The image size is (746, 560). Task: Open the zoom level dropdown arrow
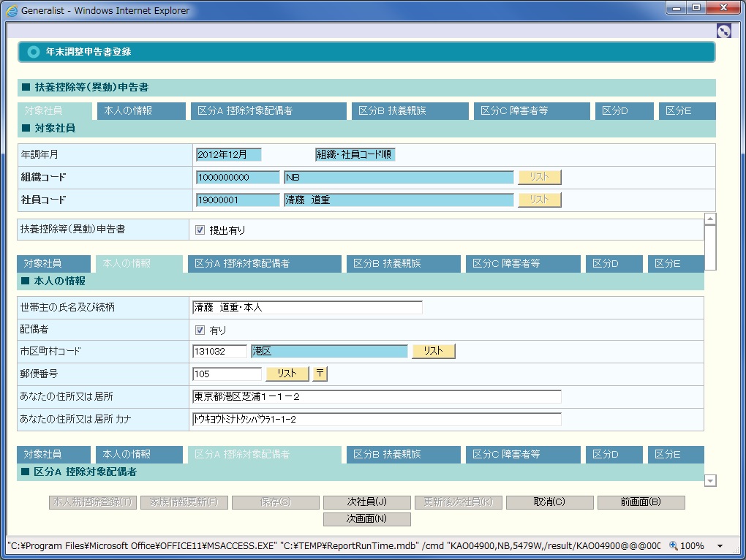[720, 546]
